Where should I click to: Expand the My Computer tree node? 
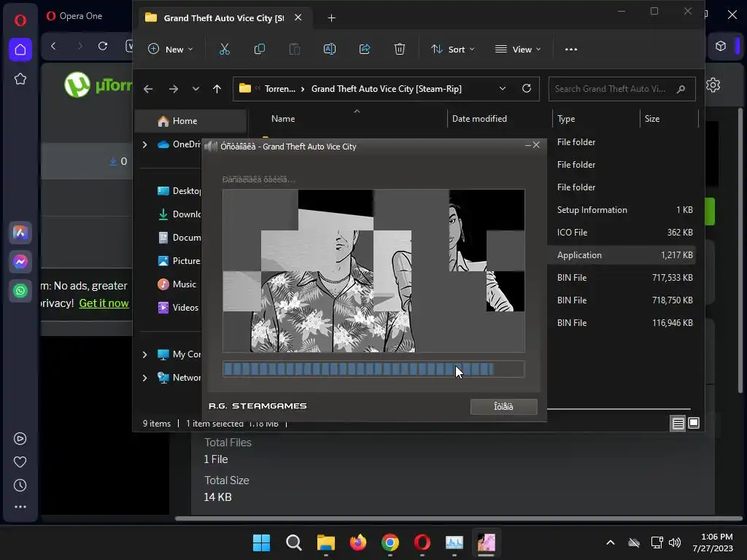(x=145, y=354)
